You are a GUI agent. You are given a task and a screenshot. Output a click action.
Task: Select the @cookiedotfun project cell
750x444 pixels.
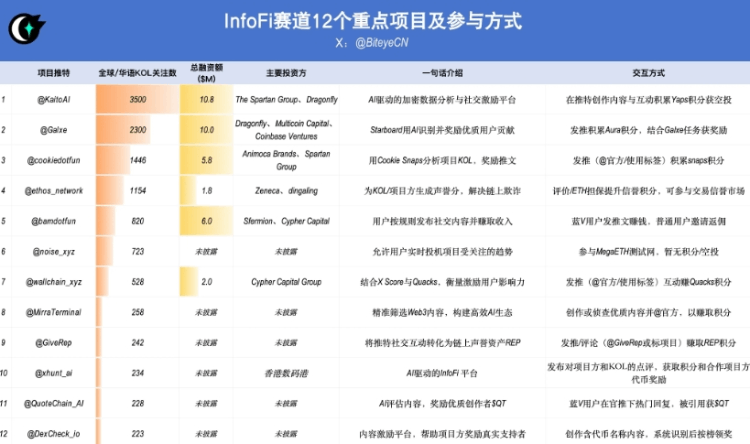pyautogui.click(x=54, y=160)
